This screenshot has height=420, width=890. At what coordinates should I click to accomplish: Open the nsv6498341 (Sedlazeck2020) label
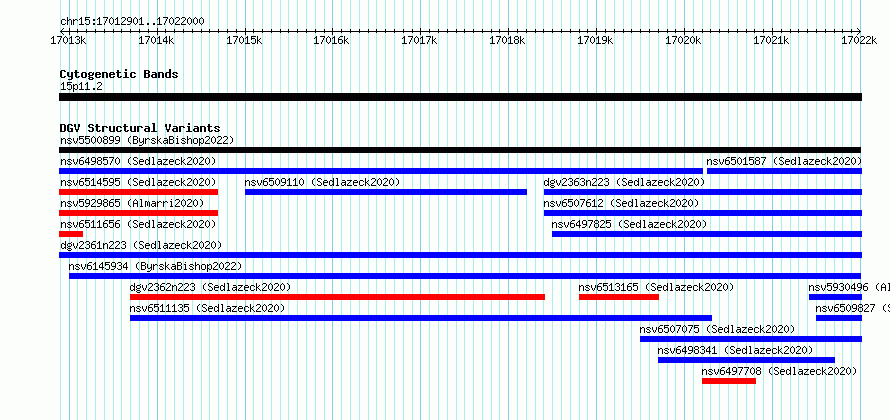tap(736, 350)
